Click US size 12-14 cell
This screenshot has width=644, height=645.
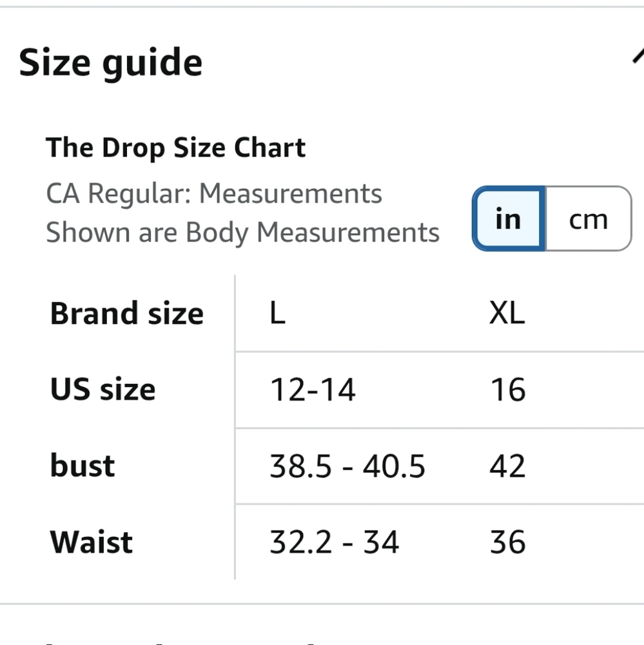tap(313, 390)
